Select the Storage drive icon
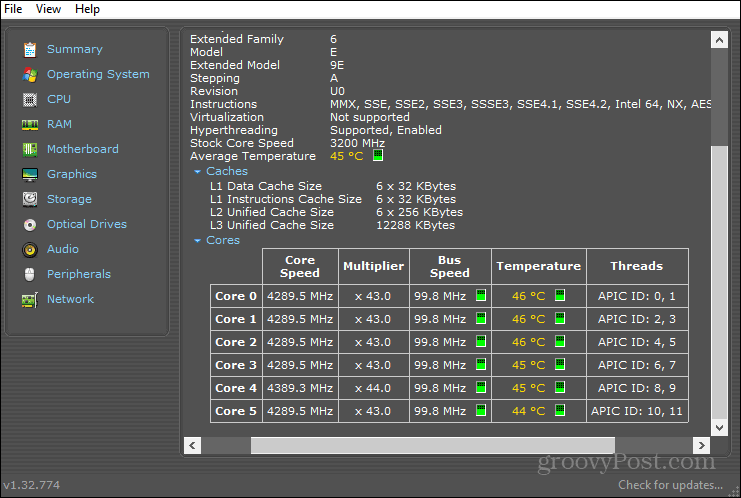 pos(30,199)
